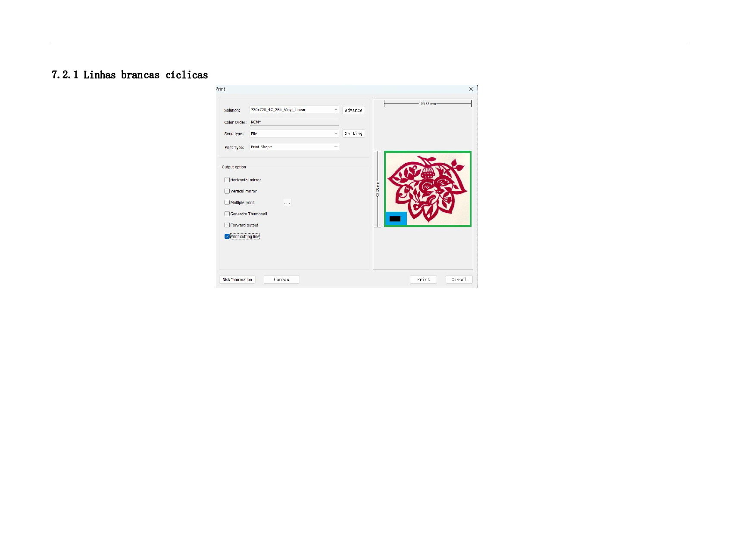Enable the Multiple print checkbox

tap(227, 202)
